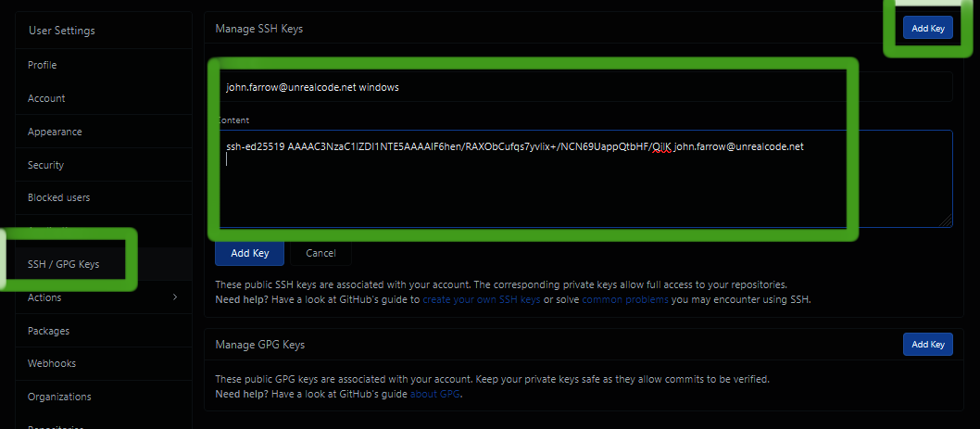Cancel adding the SSH key
This screenshot has width=980, height=429.
pos(320,253)
